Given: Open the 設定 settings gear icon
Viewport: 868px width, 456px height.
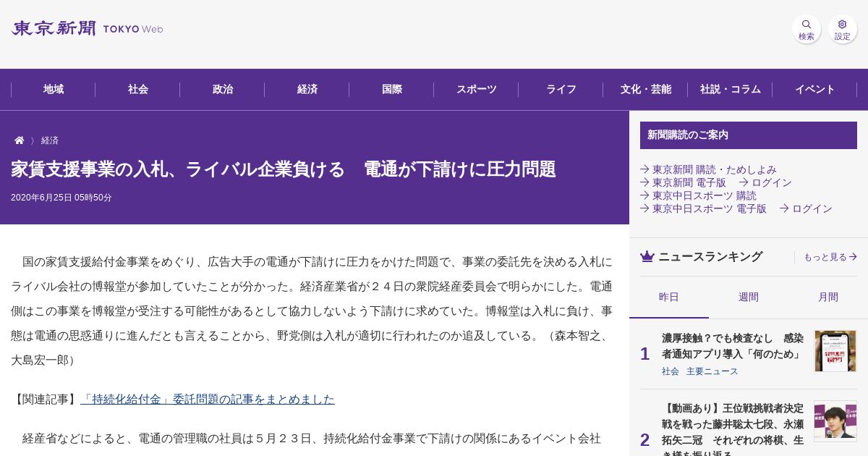Looking at the screenshot, I should [842, 29].
